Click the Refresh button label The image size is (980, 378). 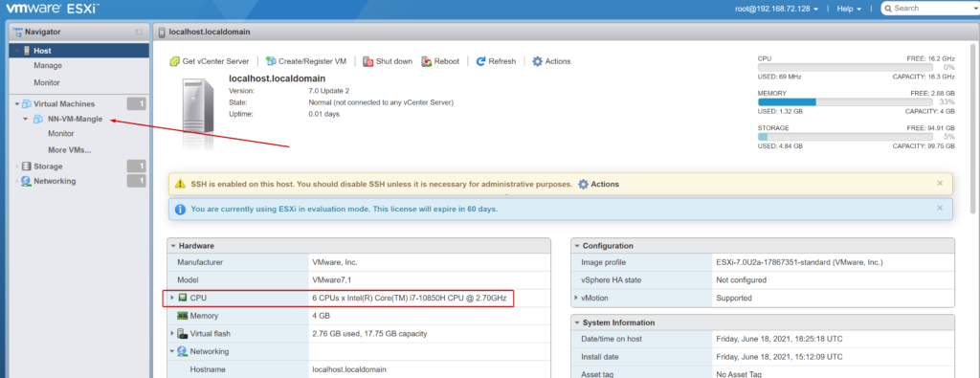pyautogui.click(x=502, y=61)
